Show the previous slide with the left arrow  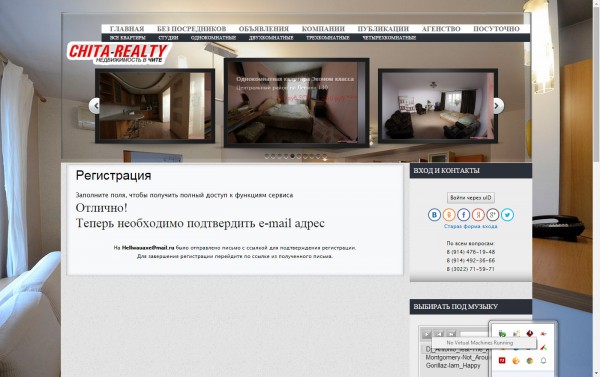click(x=95, y=106)
